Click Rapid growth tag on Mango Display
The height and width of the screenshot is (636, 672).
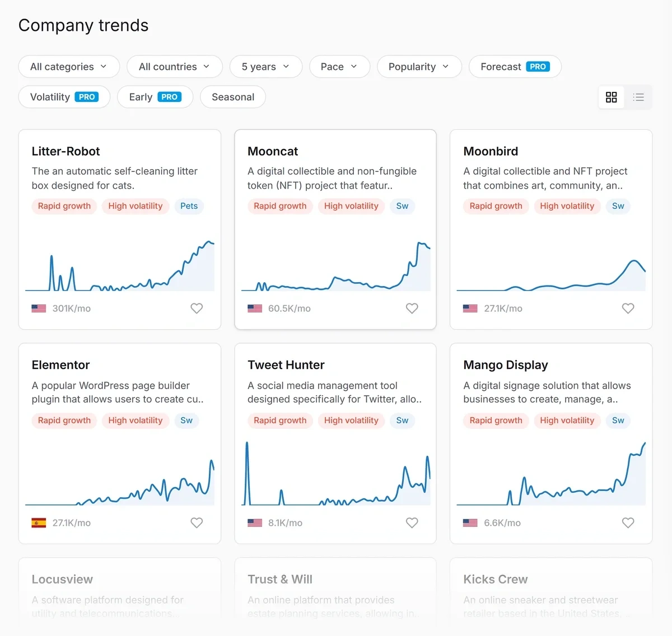(x=496, y=420)
